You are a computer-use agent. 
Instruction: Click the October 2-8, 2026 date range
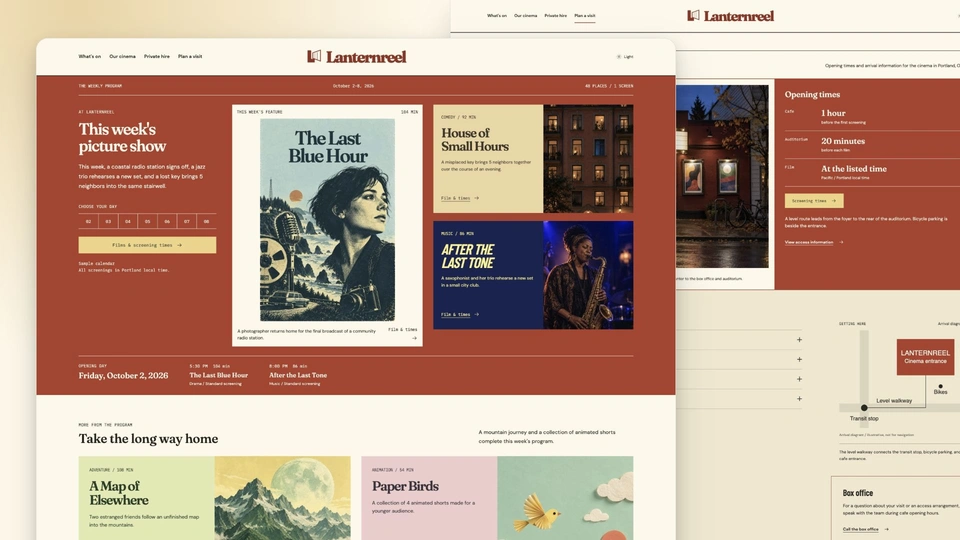point(353,86)
